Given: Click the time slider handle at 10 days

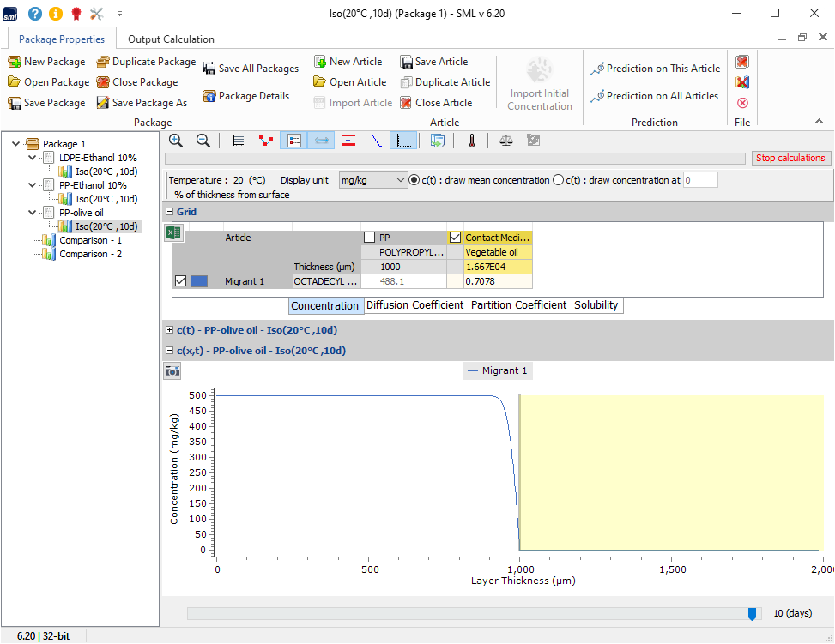Looking at the screenshot, I should tap(753, 613).
